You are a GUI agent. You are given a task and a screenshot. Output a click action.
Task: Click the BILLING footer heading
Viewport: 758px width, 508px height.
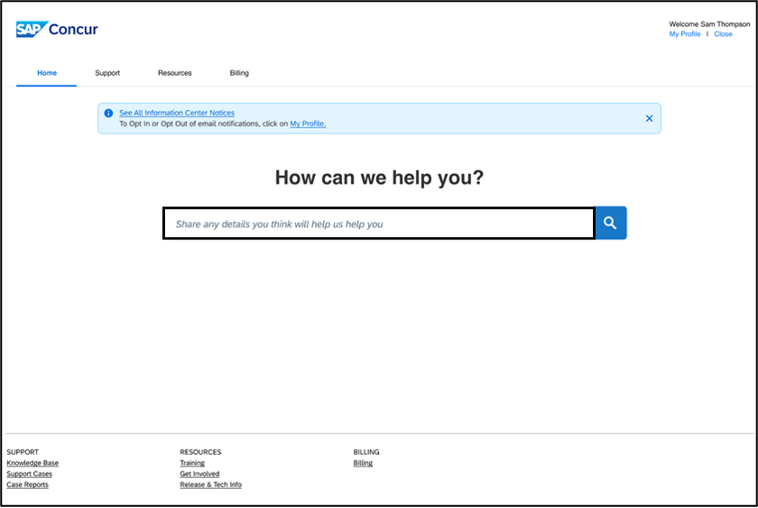coord(366,452)
